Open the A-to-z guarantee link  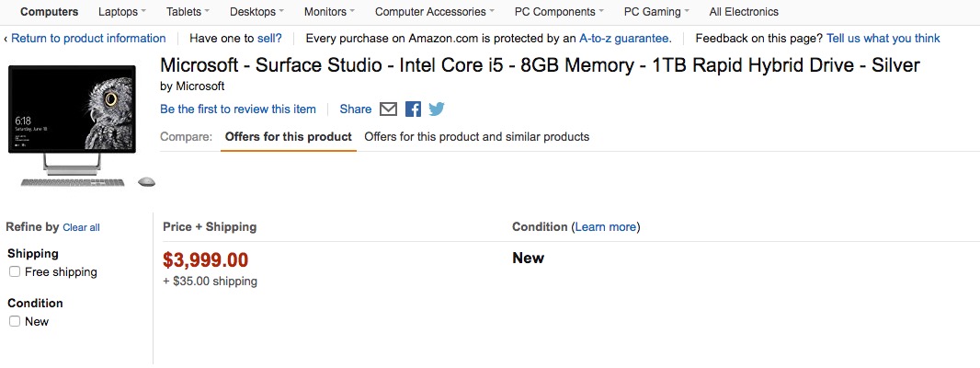click(x=623, y=39)
